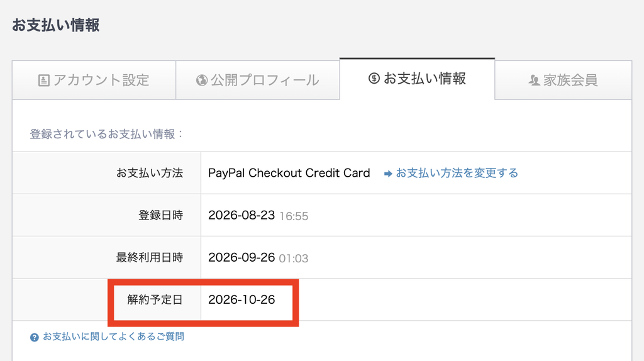
Task: Click the 解約予定日 label
Action: click(x=155, y=300)
